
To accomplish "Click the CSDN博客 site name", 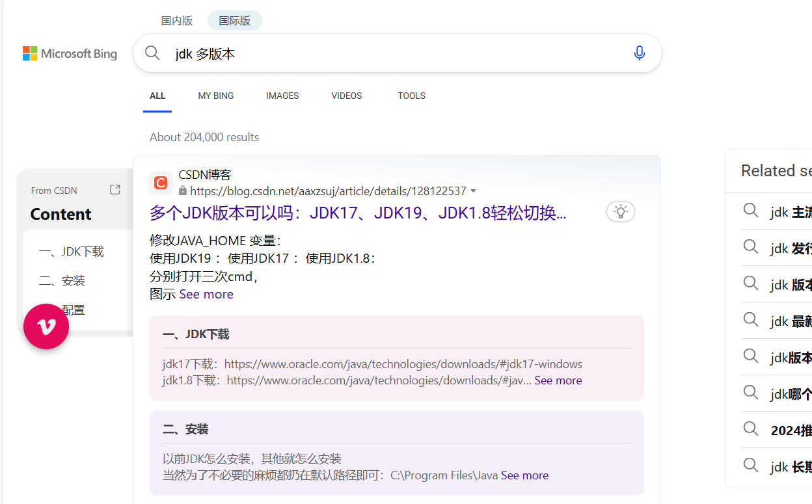I will click(x=205, y=174).
